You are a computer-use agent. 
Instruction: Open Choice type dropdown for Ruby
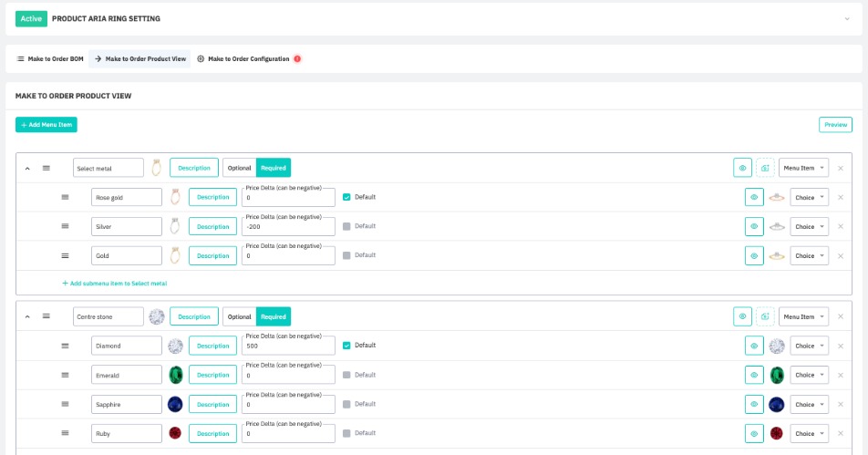[x=809, y=433]
